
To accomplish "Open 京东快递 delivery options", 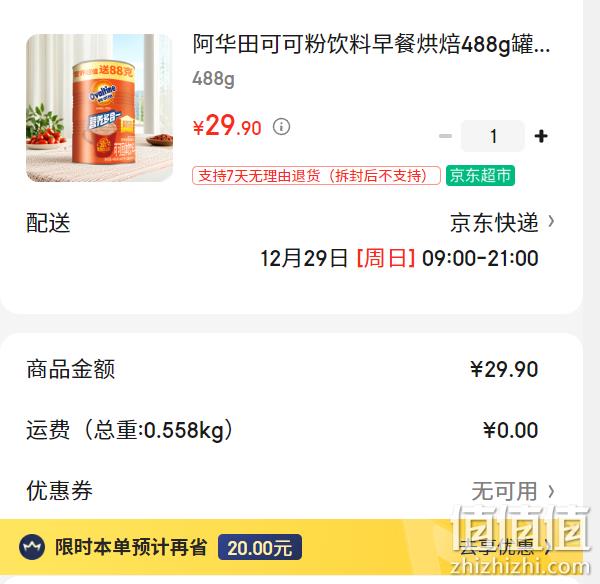I will [x=494, y=222].
